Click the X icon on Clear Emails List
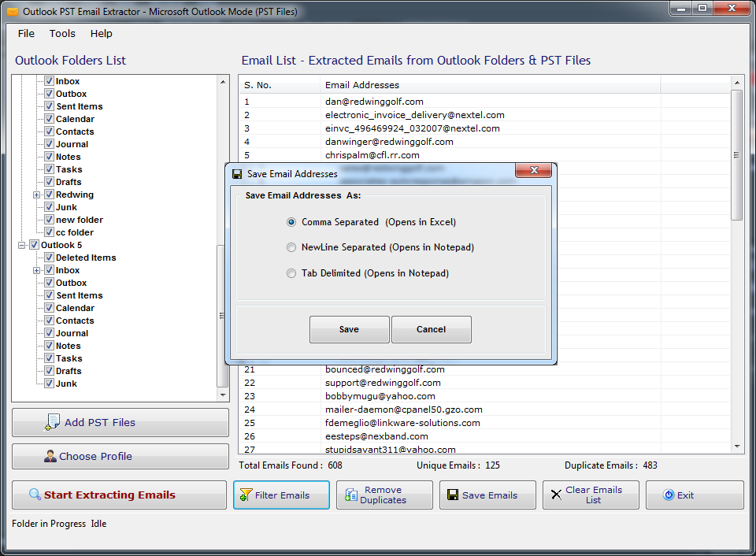This screenshot has width=756, height=556. pyautogui.click(x=556, y=495)
